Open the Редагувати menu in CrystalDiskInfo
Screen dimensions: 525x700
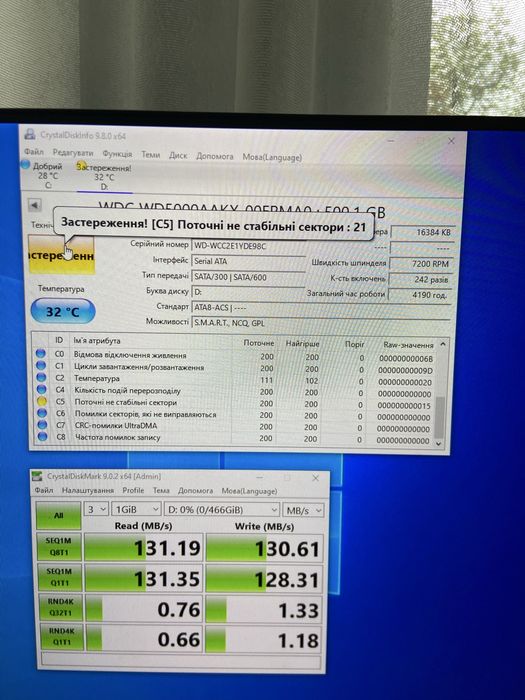73,153
